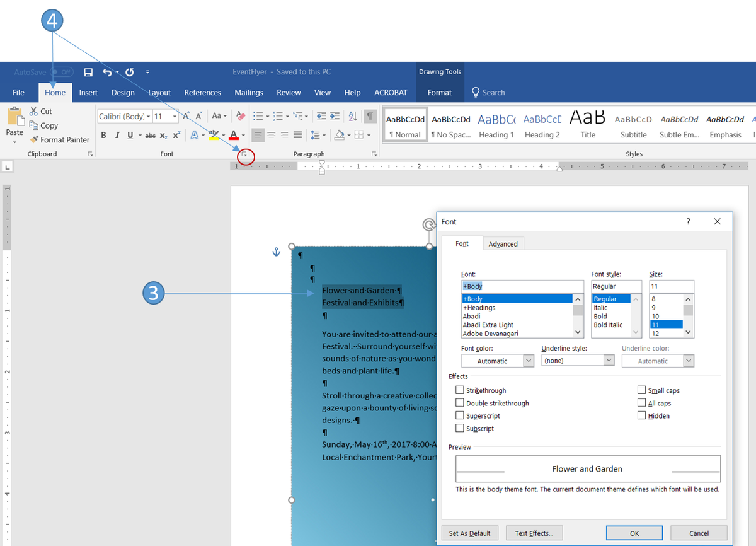Click the Clear All Formatting icon
The image size is (756, 546).
click(x=240, y=116)
